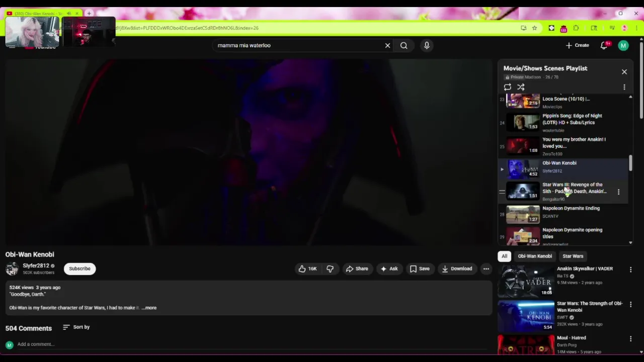Screen dimensions: 644x362
Task: Open the notifications bell
Action: pyautogui.click(x=604, y=45)
